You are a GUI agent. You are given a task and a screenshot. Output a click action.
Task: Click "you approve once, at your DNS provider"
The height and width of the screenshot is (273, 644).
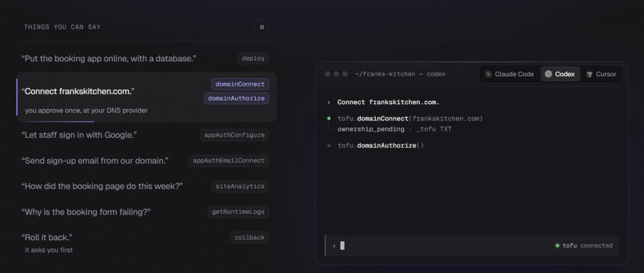pos(86,110)
